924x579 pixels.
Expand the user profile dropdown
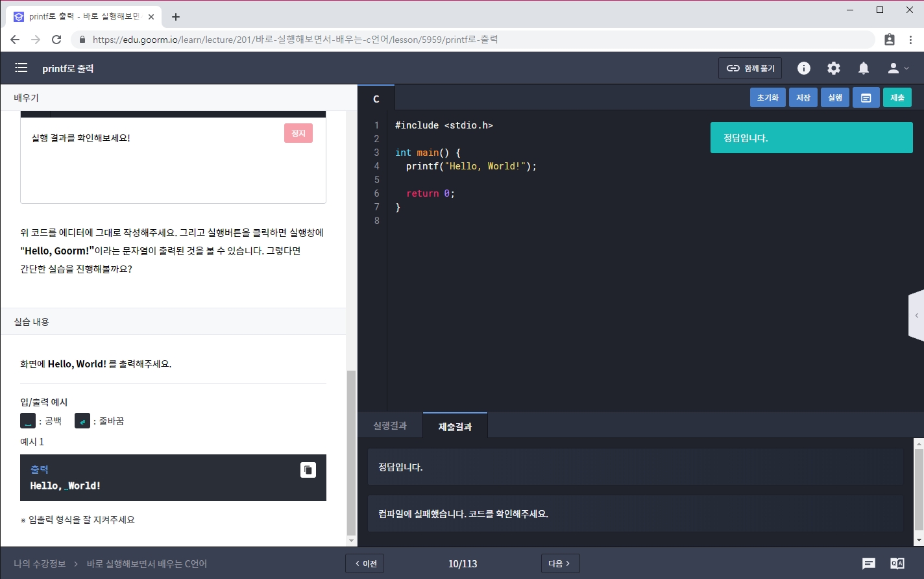pyautogui.click(x=898, y=68)
